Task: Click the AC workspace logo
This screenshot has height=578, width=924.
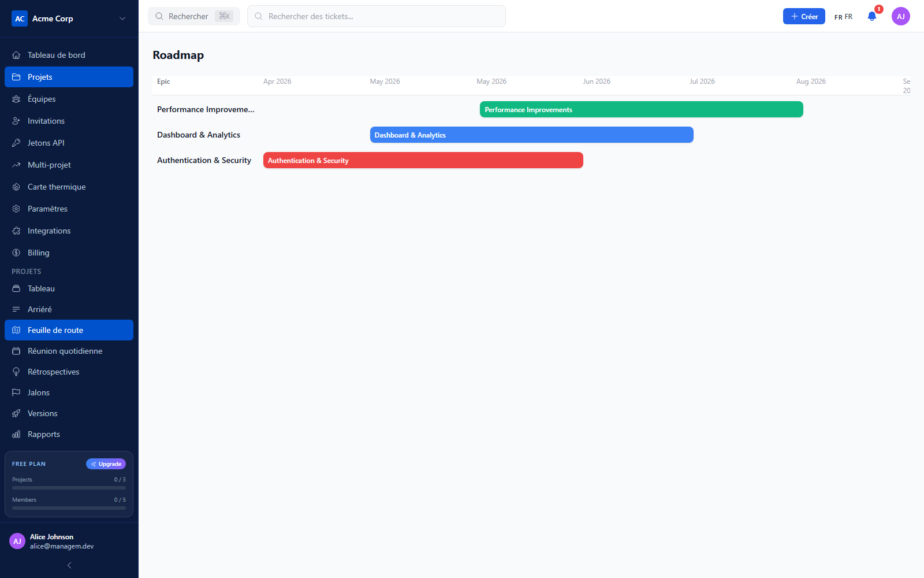Action: 20,18
